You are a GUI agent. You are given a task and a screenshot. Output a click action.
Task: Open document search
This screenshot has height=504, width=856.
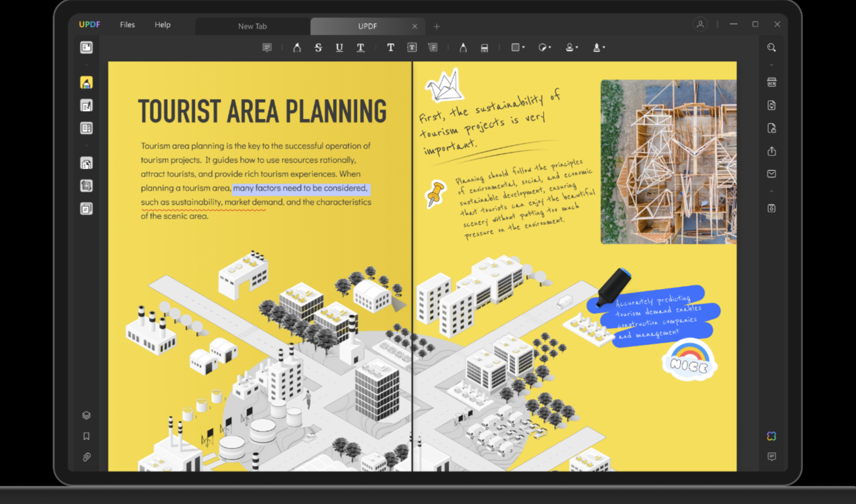coord(771,48)
